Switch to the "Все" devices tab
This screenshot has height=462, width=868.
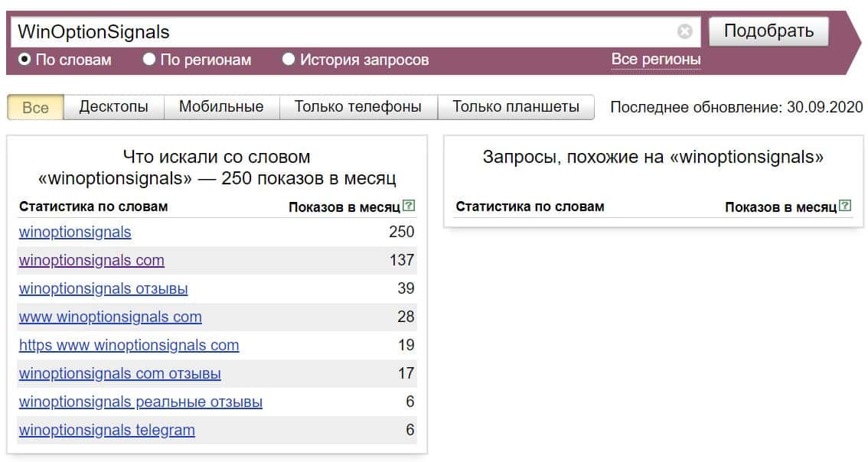pos(35,107)
